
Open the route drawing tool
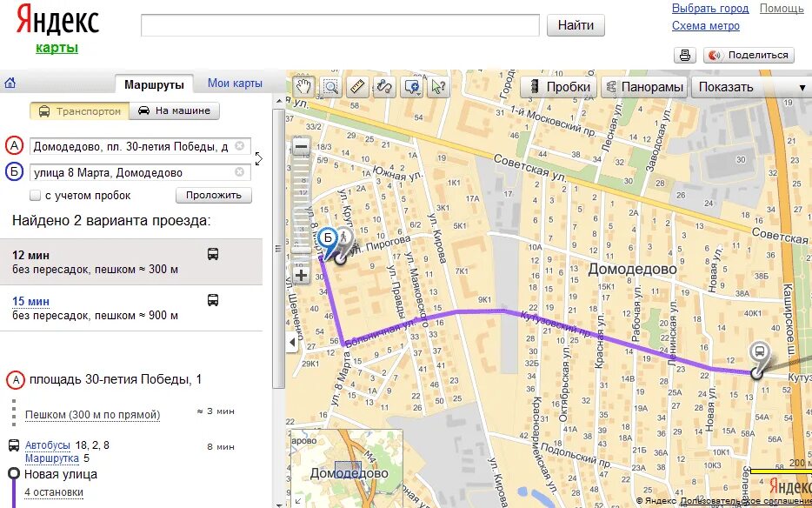[x=384, y=87]
